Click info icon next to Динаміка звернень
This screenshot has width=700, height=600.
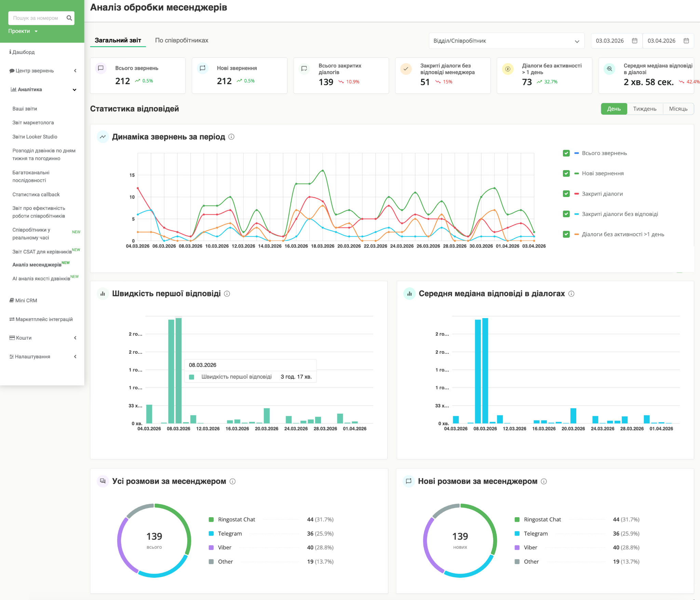(x=231, y=137)
